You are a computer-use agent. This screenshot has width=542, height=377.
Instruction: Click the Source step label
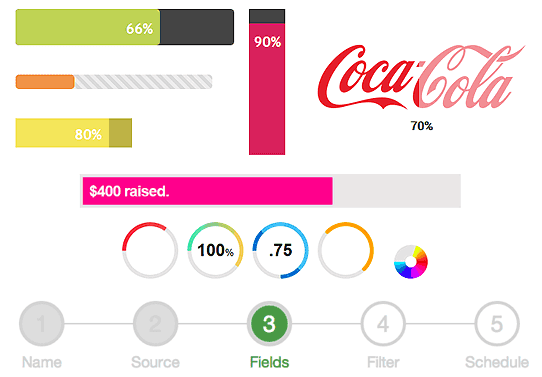pos(156,362)
